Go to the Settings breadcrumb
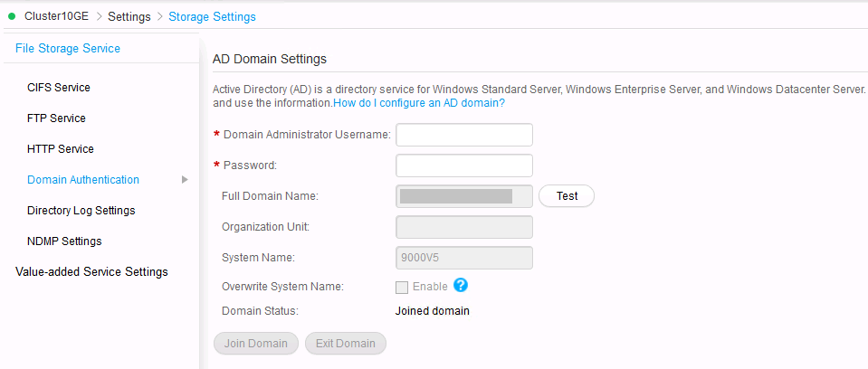 pyautogui.click(x=129, y=16)
